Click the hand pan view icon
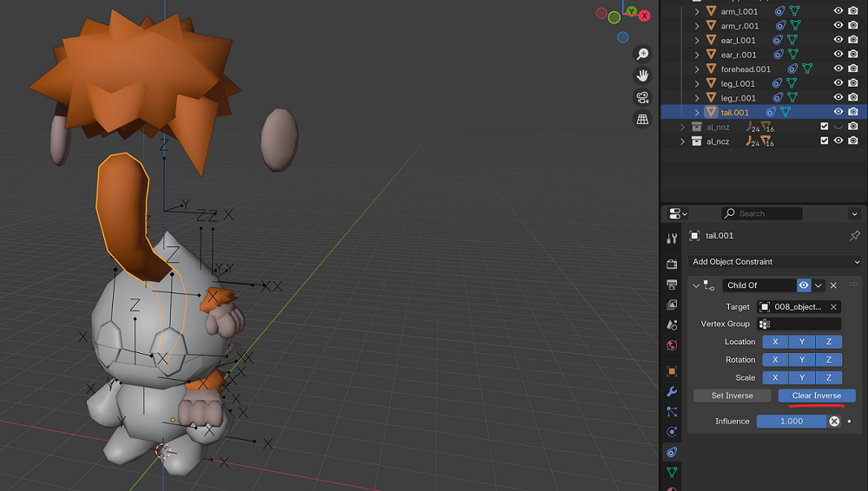Viewport: 868px width, 491px height. tap(642, 75)
